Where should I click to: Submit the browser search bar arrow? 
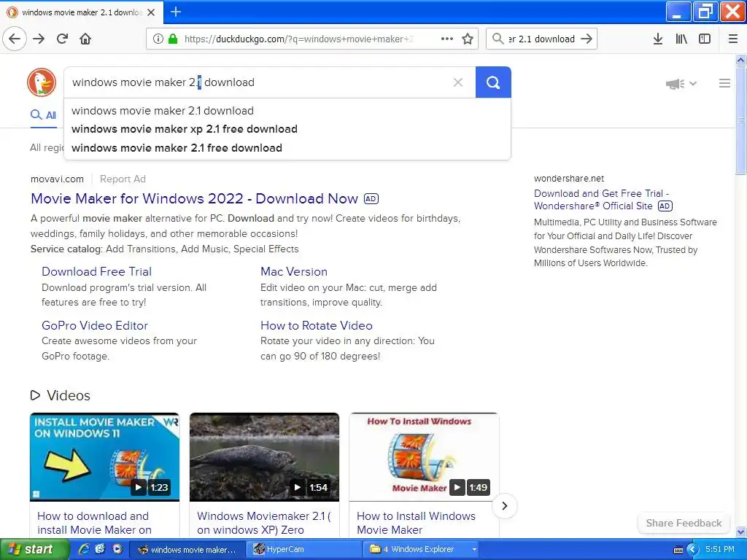(x=587, y=39)
